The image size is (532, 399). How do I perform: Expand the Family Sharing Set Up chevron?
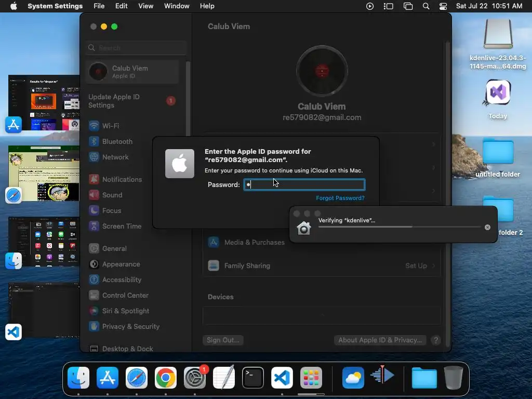click(433, 265)
